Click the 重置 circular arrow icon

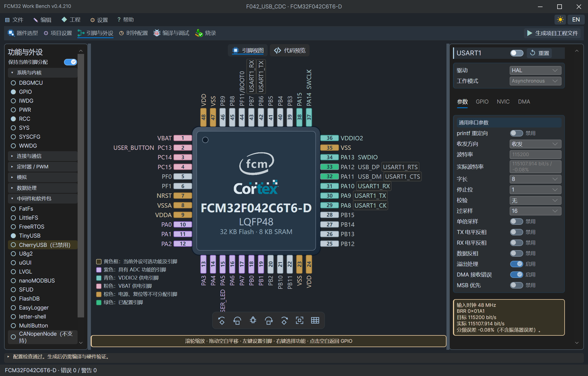(x=533, y=53)
